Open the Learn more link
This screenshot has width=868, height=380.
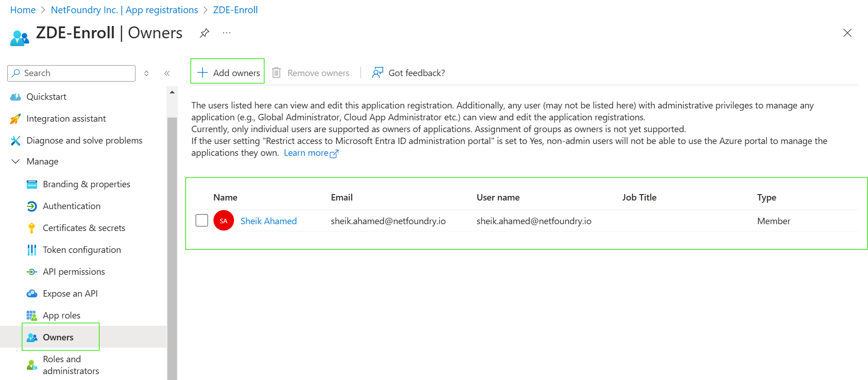(x=306, y=153)
